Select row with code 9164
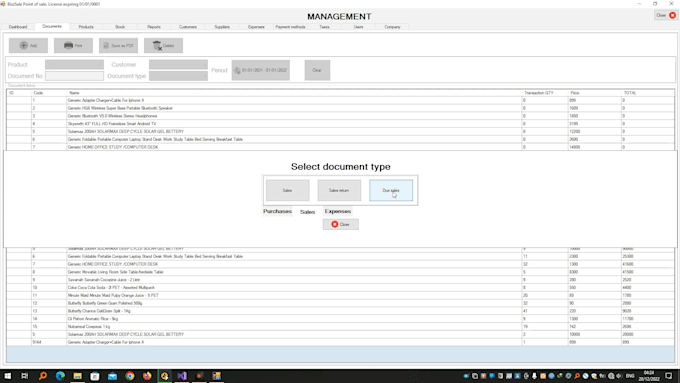The height and width of the screenshot is (383, 680). click(340, 342)
